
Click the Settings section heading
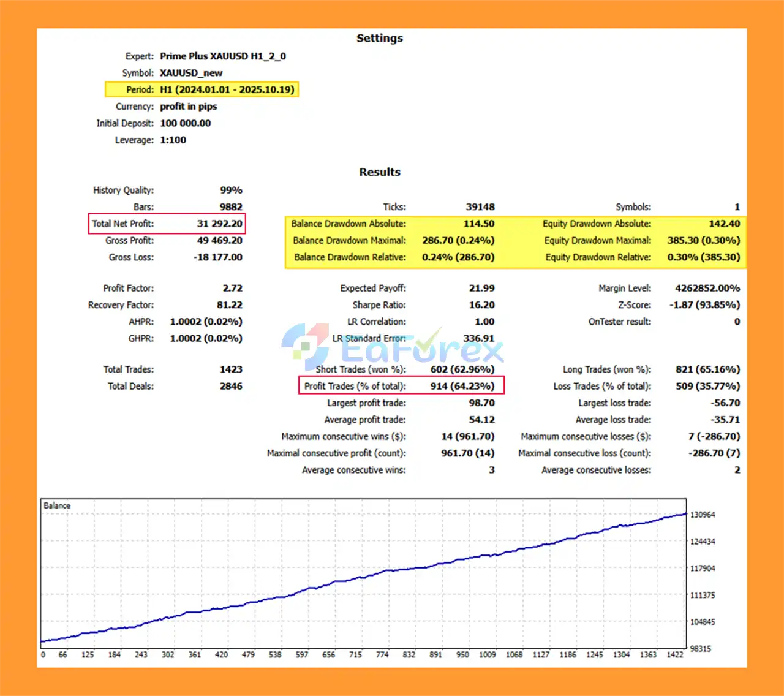[x=380, y=38]
